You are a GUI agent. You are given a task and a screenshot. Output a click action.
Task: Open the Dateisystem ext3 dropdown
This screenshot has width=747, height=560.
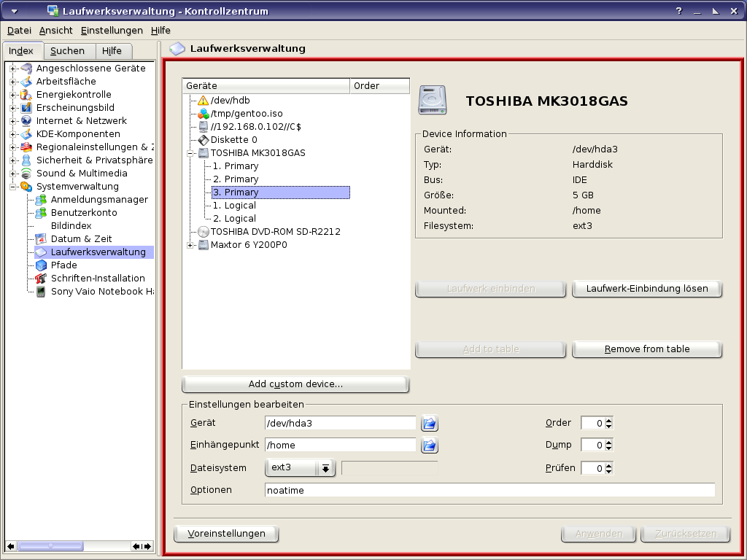click(300, 467)
